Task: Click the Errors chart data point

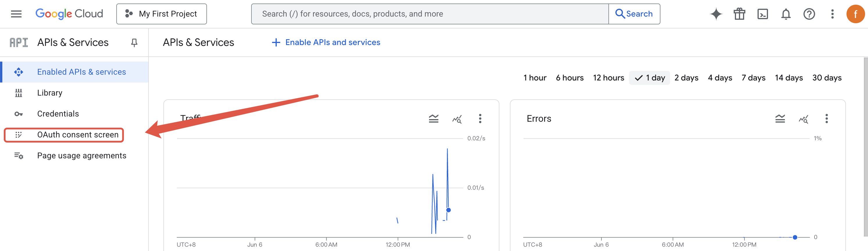Action: click(795, 238)
